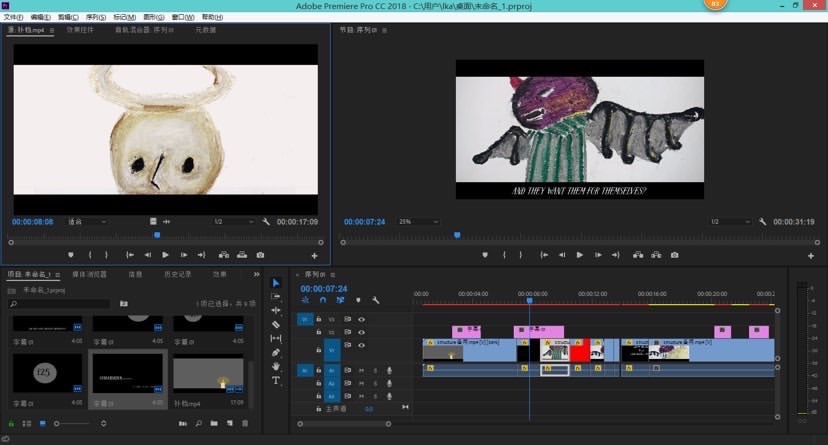Open Program monitor settings wrench menu

pos(762,222)
